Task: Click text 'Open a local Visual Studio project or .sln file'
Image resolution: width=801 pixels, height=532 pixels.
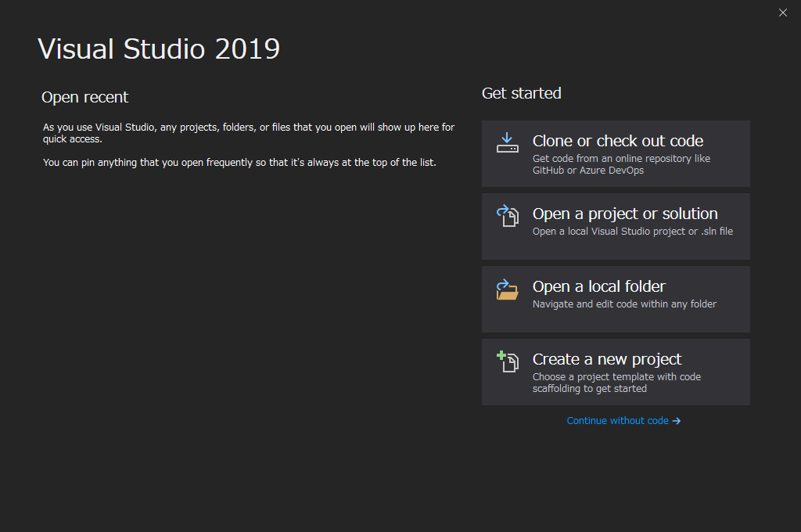Action: (632, 232)
